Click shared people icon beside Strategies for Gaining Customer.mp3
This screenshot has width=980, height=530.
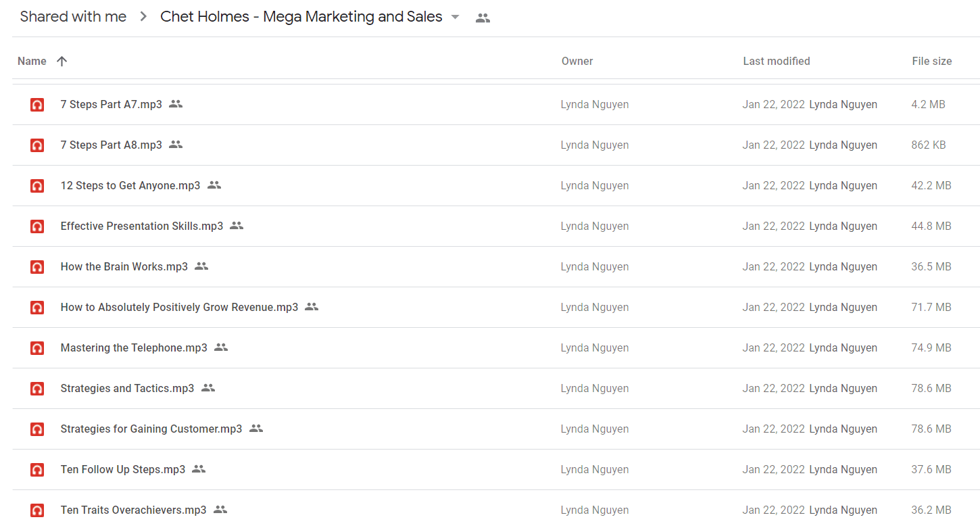pos(256,429)
